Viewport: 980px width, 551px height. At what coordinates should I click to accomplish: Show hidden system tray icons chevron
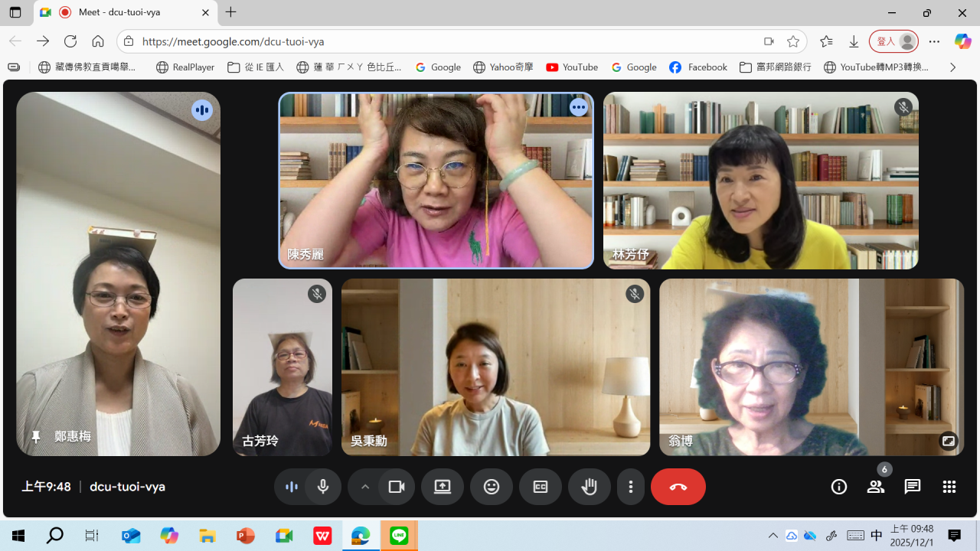[x=773, y=536]
